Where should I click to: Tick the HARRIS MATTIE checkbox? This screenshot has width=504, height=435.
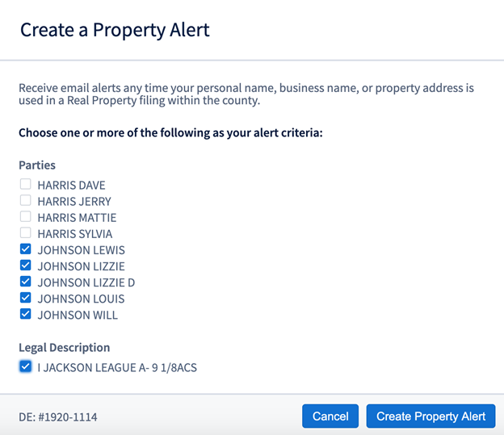coord(25,217)
